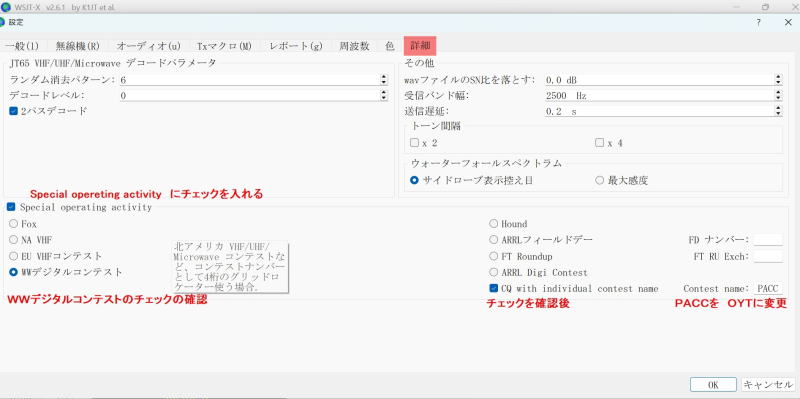Viewport: 800px width, 399px height.
Task: Select the ARRLフィールドデー radio button
Action: tap(493, 239)
